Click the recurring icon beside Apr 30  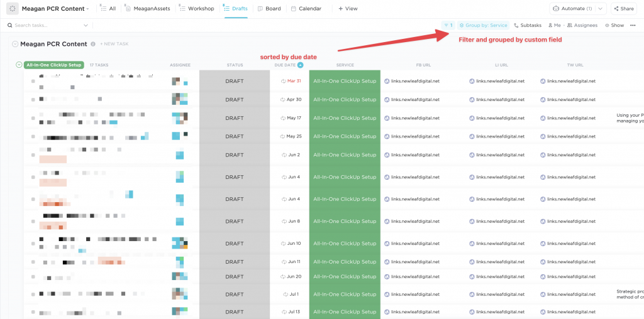click(x=282, y=100)
